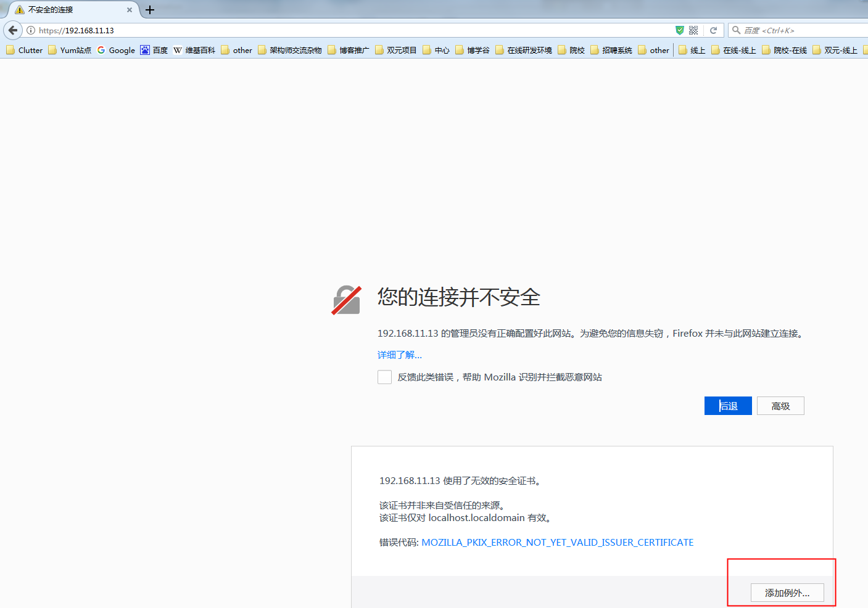
Task: Close the 不安全的连接 tab
Action: [130, 10]
